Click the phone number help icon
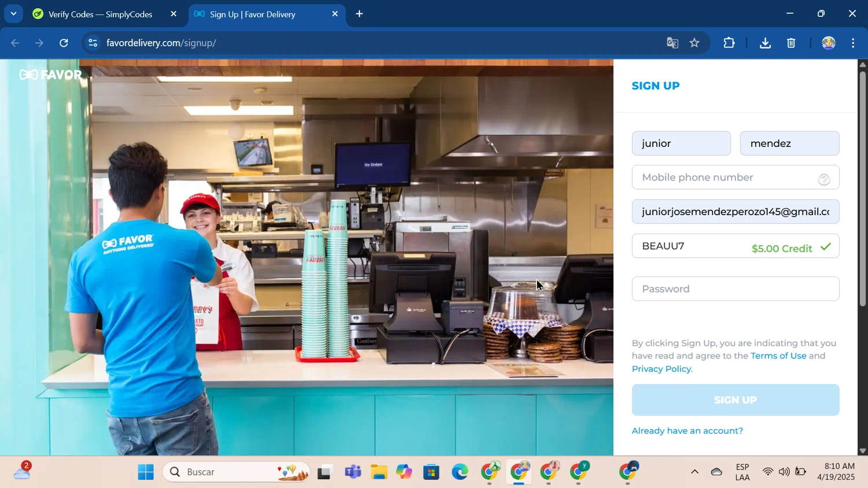The width and height of the screenshot is (868, 488). pyautogui.click(x=823, y=179)
